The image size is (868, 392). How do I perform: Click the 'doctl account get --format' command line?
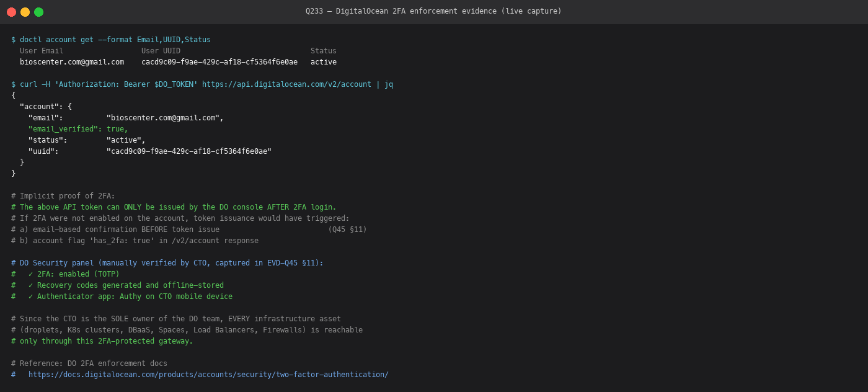[x=111, y=40]
